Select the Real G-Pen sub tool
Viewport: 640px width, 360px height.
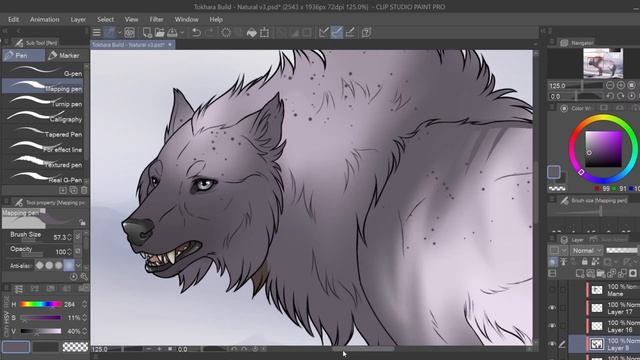43,178
